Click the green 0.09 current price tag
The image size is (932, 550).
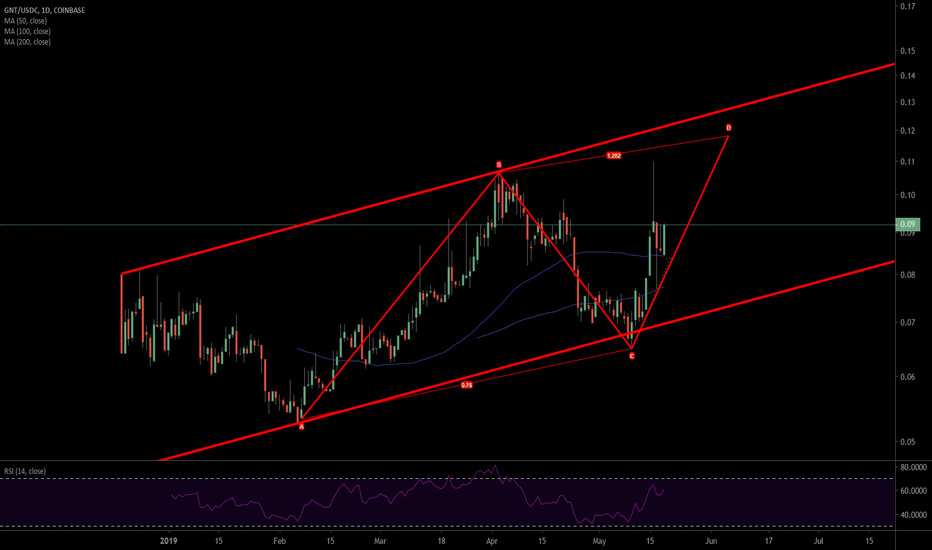click(x=908, y=224)
